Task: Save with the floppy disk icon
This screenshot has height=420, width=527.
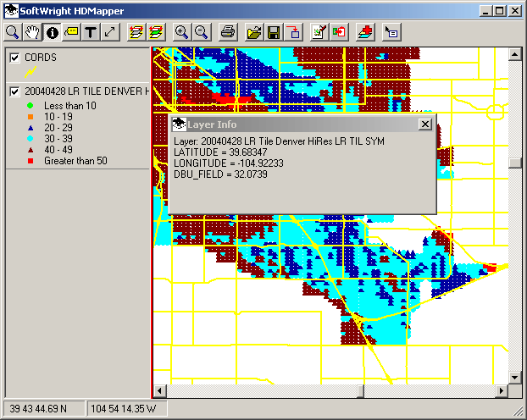Action: point(274,32)
